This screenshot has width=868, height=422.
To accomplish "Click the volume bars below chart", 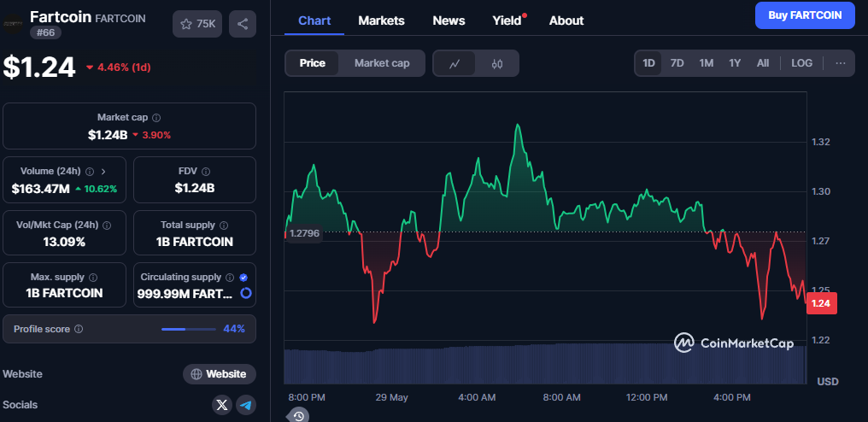I will click(545, 364).
